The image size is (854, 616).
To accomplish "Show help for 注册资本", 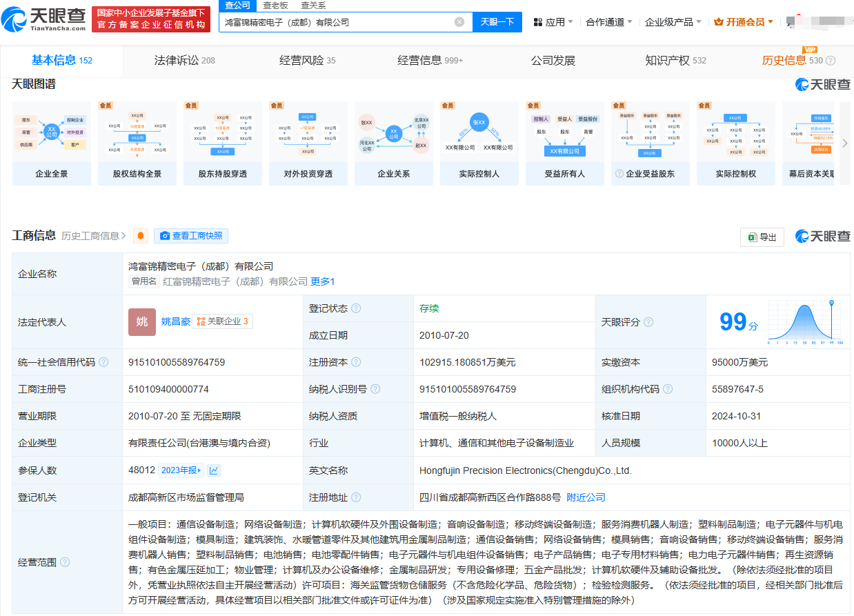I will point(356,362).
